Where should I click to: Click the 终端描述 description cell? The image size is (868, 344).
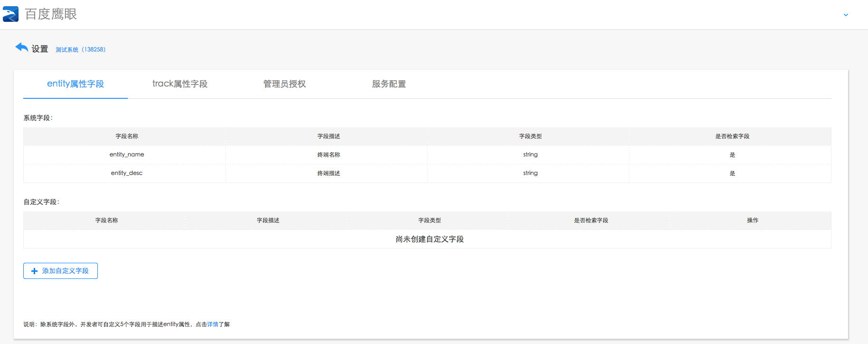click(x=328, y=173)
